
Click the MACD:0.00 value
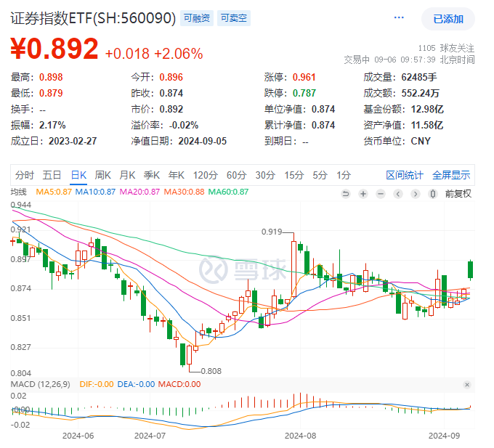tap(179, 384)
